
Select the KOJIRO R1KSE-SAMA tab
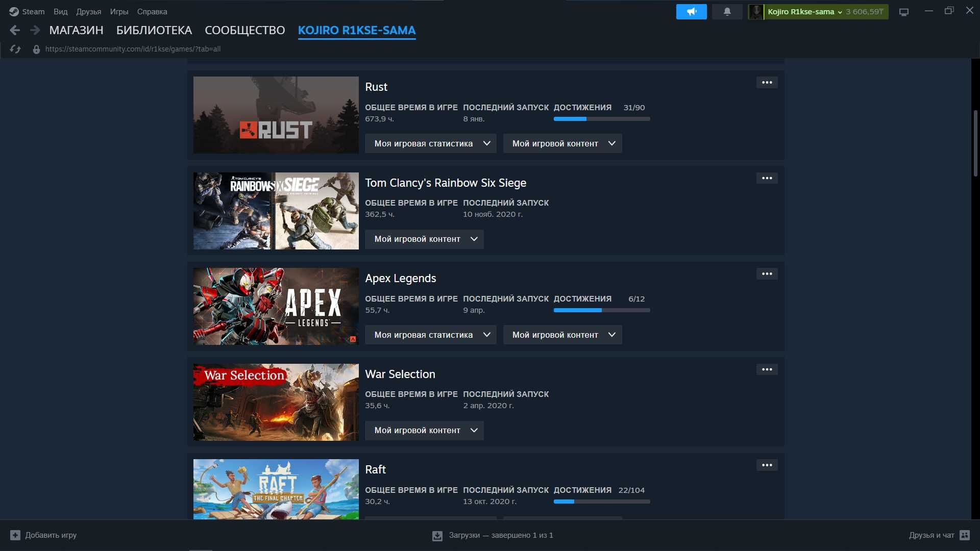point(357,31)
